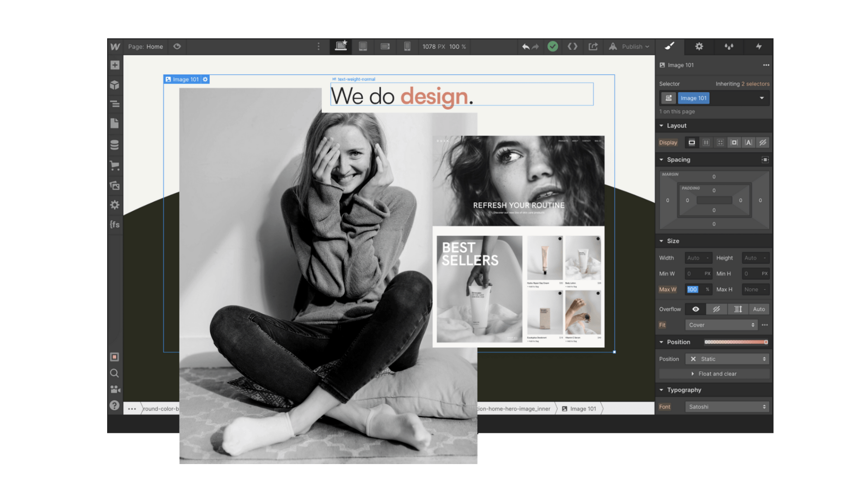Set overflow to Hidden
This screenshot has height=488, width=868.
click(x=717, y=309)
